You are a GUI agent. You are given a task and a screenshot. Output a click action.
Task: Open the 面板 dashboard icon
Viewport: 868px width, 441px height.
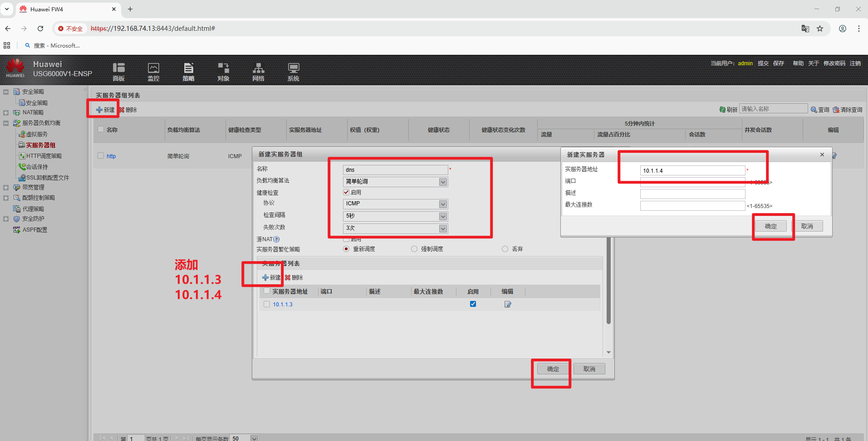pyautogui.click(x=118, y=72)
